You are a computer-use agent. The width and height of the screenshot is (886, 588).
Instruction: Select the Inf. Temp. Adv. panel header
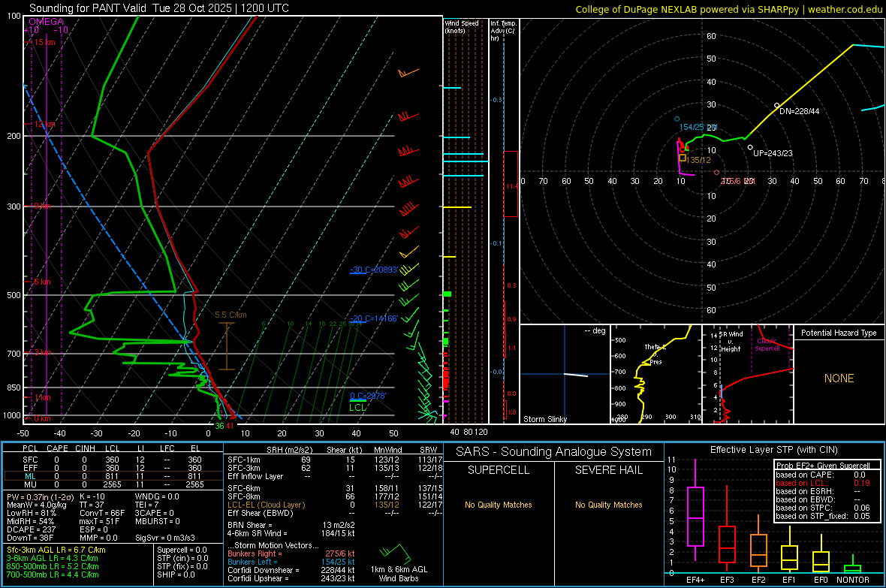tap(503, 31)
